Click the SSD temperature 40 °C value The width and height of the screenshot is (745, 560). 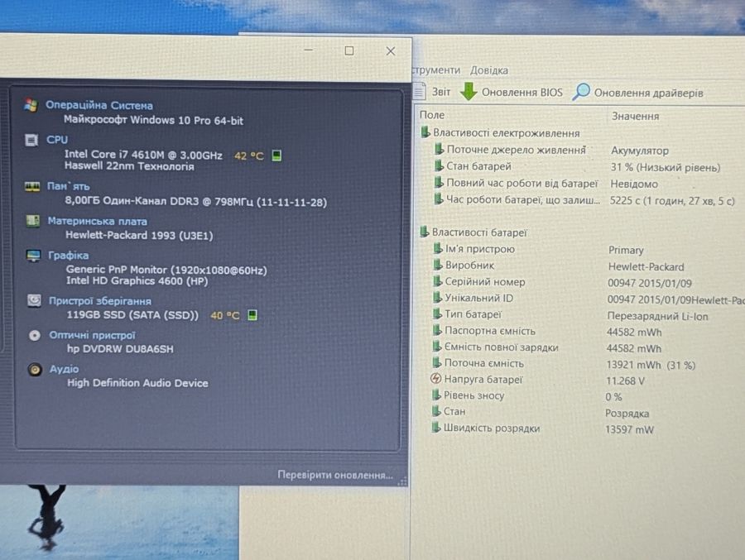224,315
